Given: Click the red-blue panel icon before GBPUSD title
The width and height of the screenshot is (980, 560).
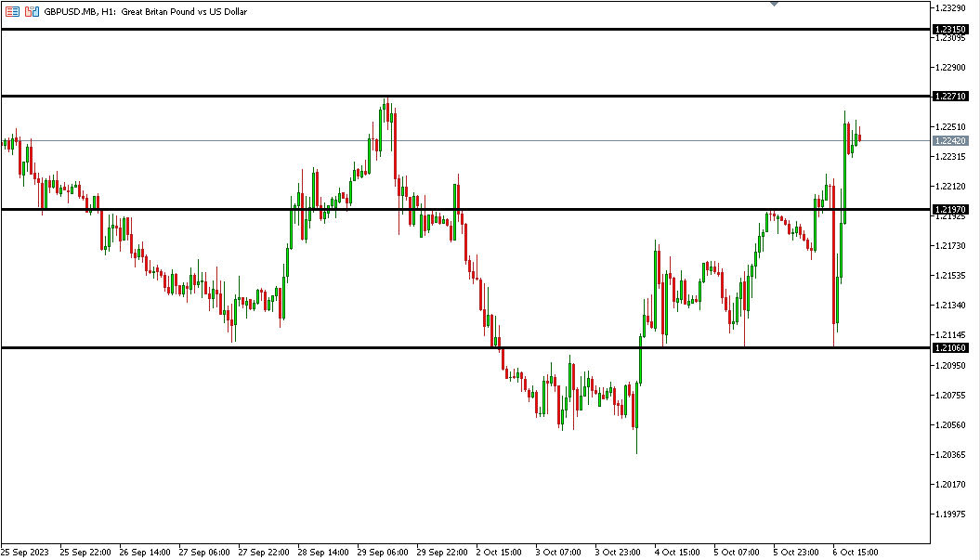Looking at the screenshot, I should [x=12, y=11].
